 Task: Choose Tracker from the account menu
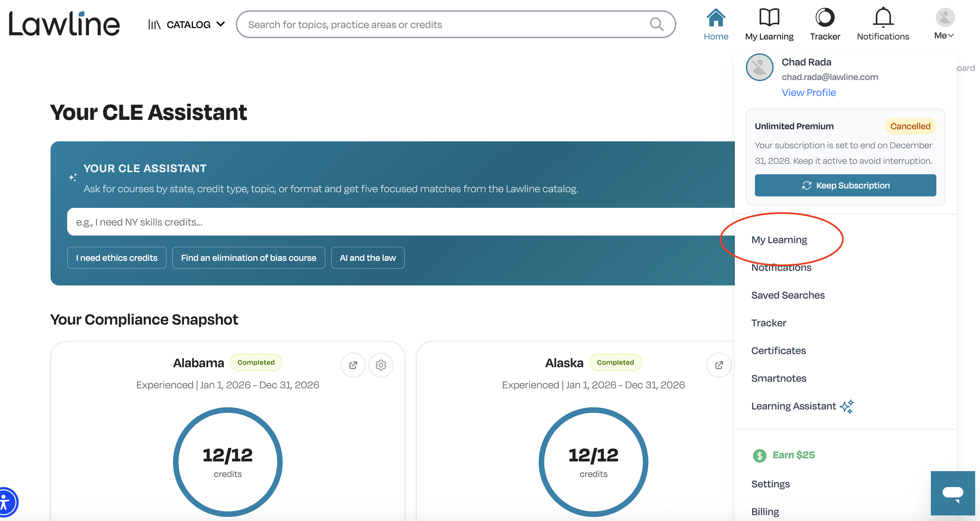tap(768, 323)
